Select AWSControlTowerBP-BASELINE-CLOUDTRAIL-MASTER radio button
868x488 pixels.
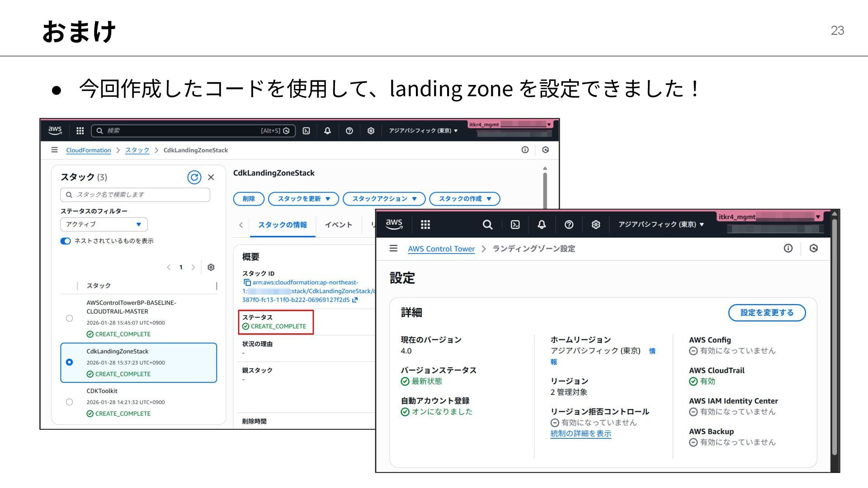point(69,318)
